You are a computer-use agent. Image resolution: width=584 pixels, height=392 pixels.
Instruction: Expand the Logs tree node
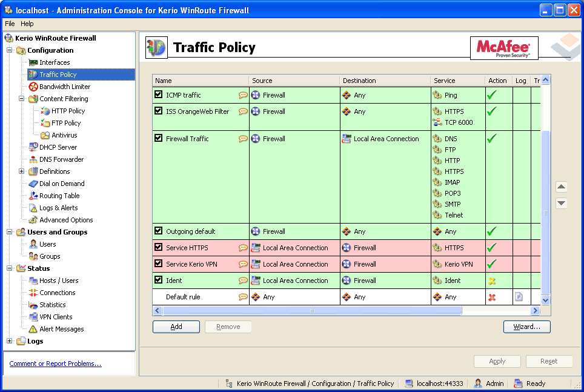point(9,341)
